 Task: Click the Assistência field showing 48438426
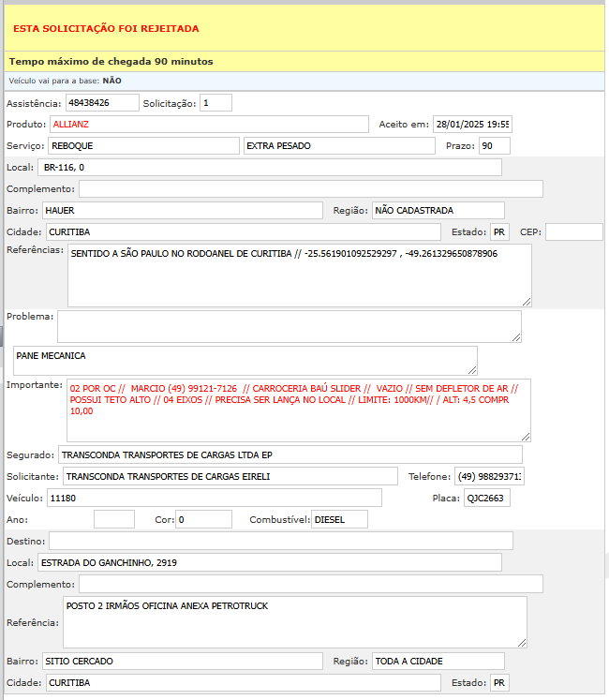[x=102, y=102]
